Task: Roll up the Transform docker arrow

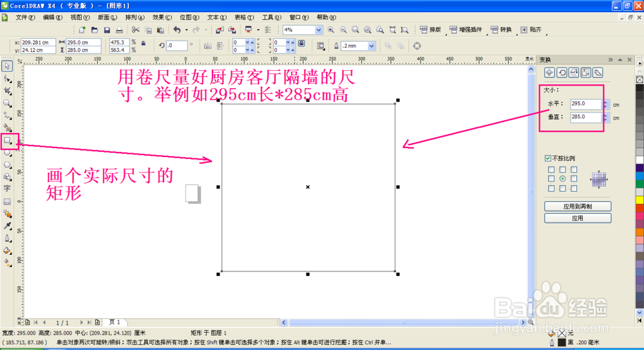Action: (620, 60)
